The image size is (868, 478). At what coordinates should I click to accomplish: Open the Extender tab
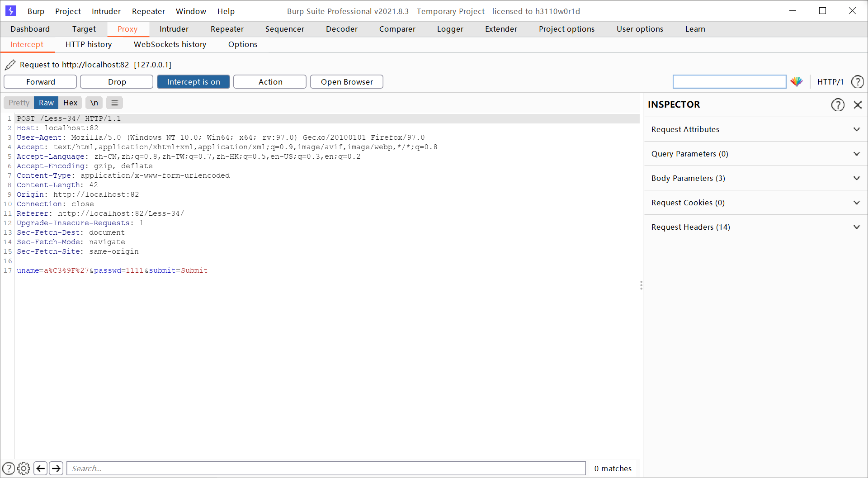point(501,29)
